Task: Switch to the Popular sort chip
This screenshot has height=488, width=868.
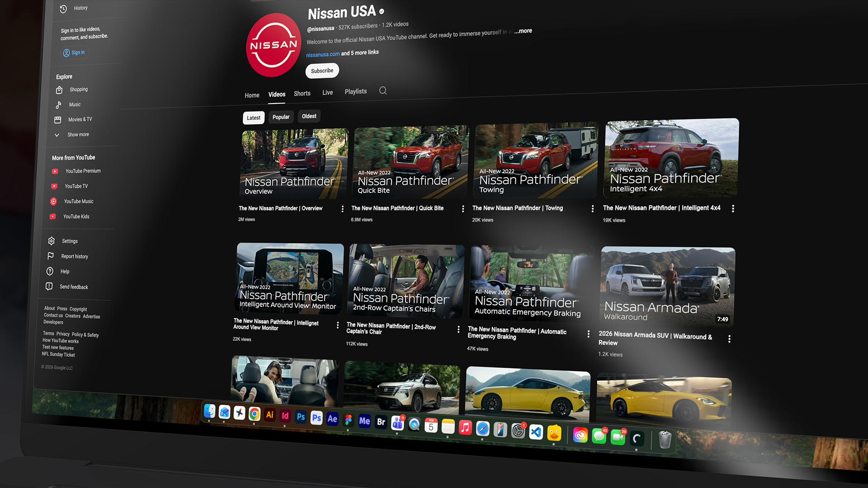Action: pyautogui.click(x=281, y=117)
